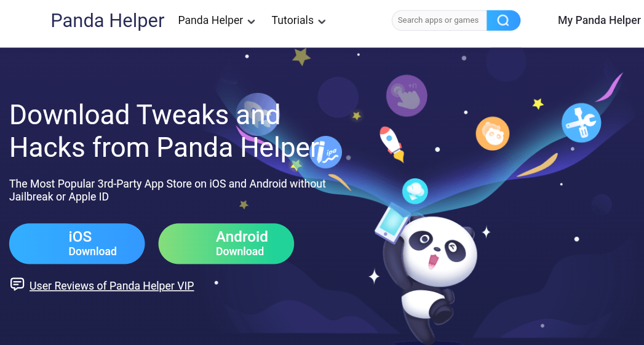This screenshot has width=644, height=345.
Task: Click the purple auto-tap hand icon
Action: click(407, 96)
